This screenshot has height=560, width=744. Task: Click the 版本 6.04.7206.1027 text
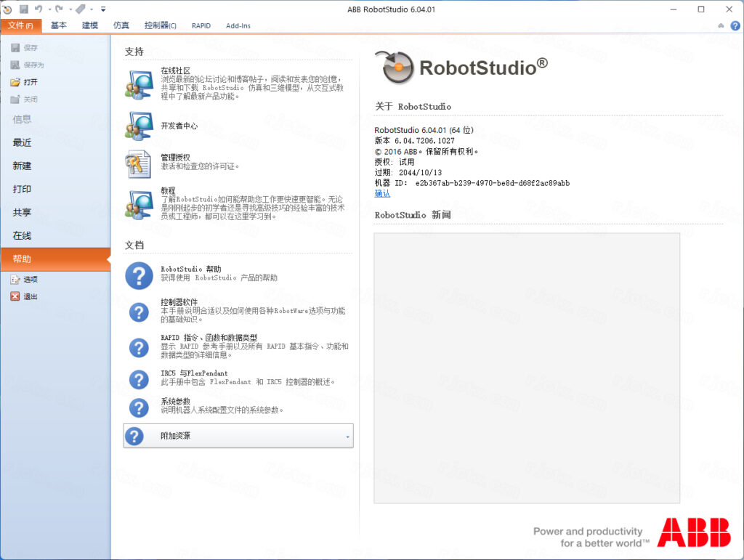click(414, 141)
